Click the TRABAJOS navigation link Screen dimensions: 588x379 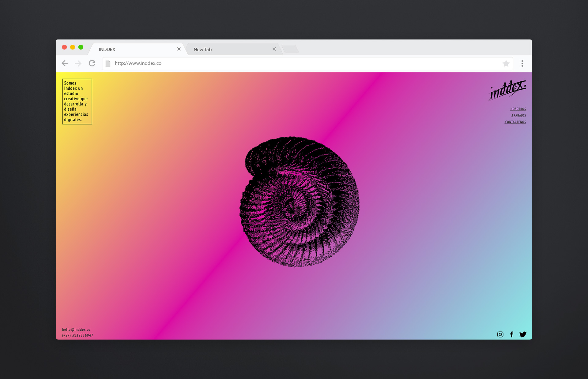pos(518,115)
